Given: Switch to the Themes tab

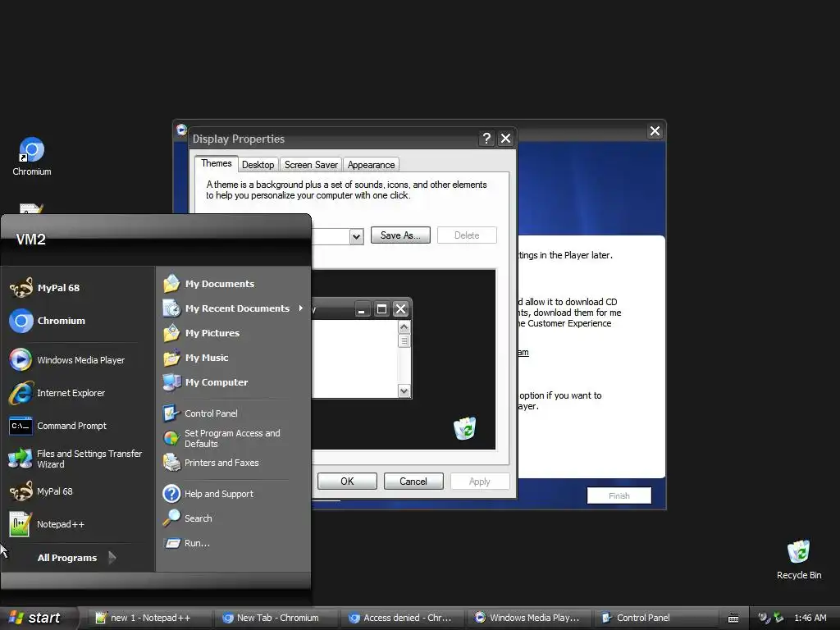Looking at the screenshot, I should coord(217,163).
